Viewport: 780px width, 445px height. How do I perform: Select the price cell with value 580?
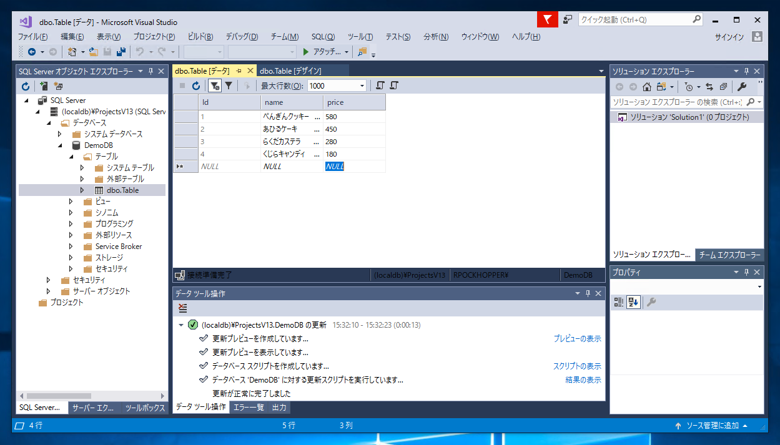tap(354, 117)
